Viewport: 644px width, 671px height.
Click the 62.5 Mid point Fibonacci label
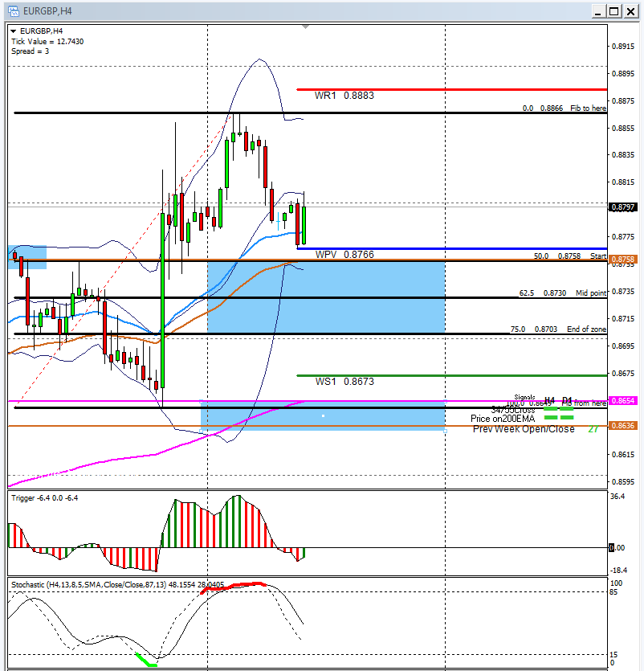(565, 293)
